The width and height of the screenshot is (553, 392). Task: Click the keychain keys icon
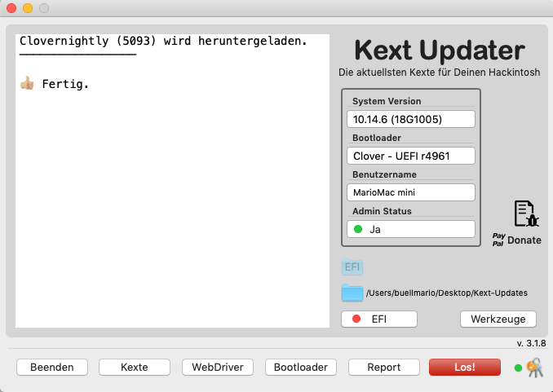(x=535, y=368)
